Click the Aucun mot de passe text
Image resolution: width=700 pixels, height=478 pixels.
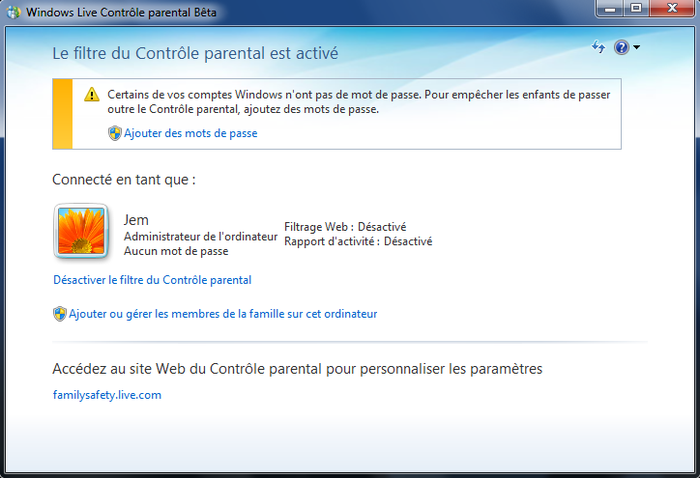[x=176, y=251]
